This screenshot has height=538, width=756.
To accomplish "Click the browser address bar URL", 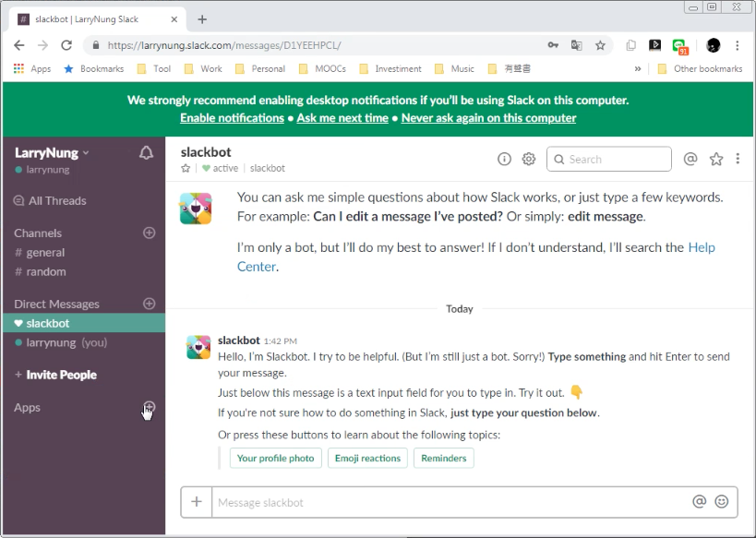I will pos(224,45).
